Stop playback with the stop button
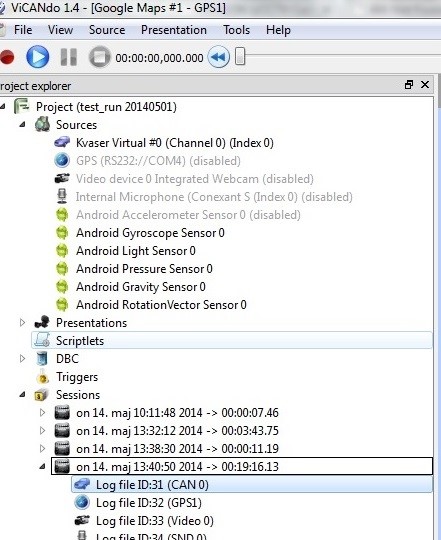This screenshot has height=540, width=441. click(100, 57)
